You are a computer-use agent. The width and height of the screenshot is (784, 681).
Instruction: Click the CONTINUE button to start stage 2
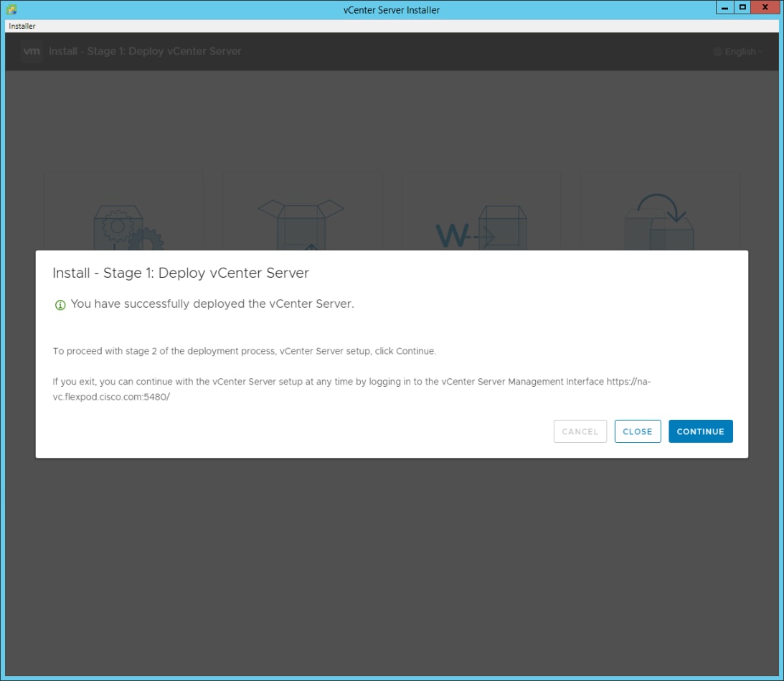coord(700,431)
